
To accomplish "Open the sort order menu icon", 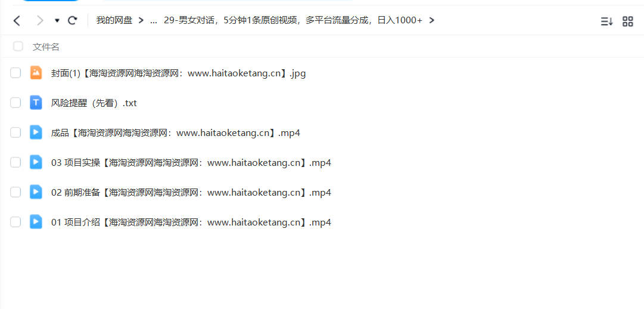I will (x=606, y=22).
